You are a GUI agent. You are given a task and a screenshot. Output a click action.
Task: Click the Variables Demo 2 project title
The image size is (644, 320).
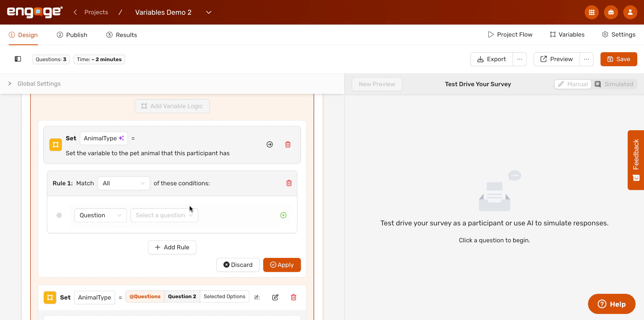[163, 12]
